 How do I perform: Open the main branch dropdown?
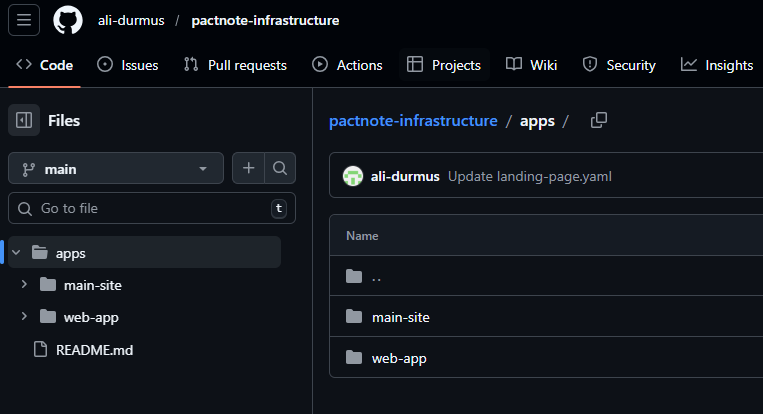tap(116, 169)
